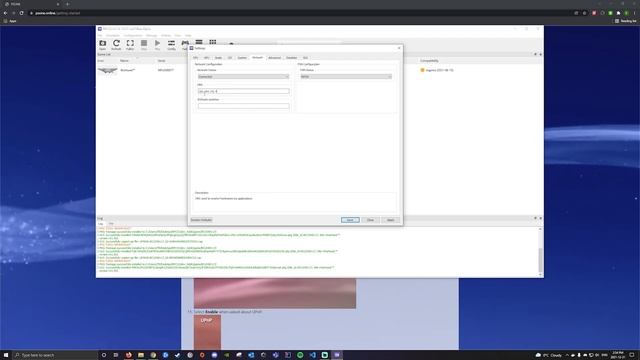
Task: Switch game list to Grid view icon
Action: 213,42
